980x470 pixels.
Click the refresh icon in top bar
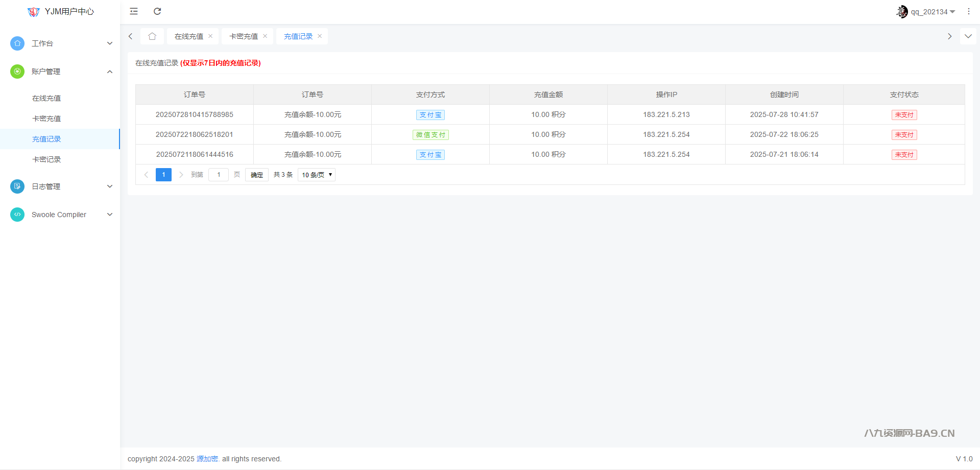tap(157, 11)
